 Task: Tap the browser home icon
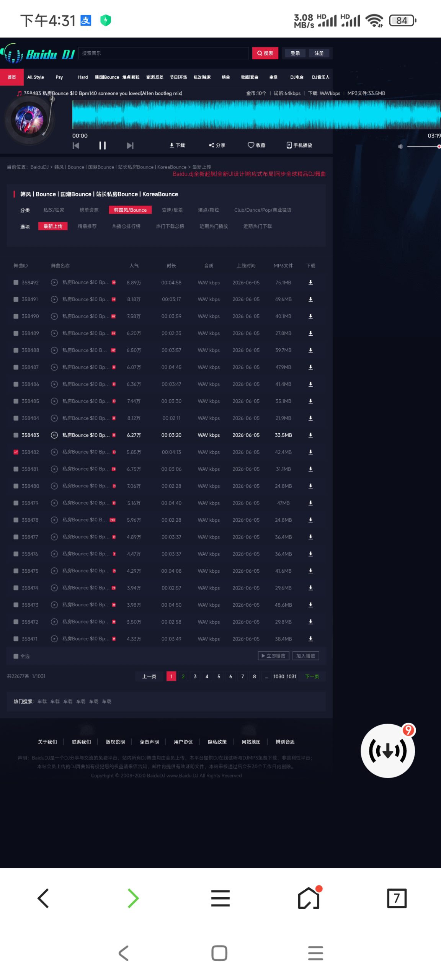point(309,898)
